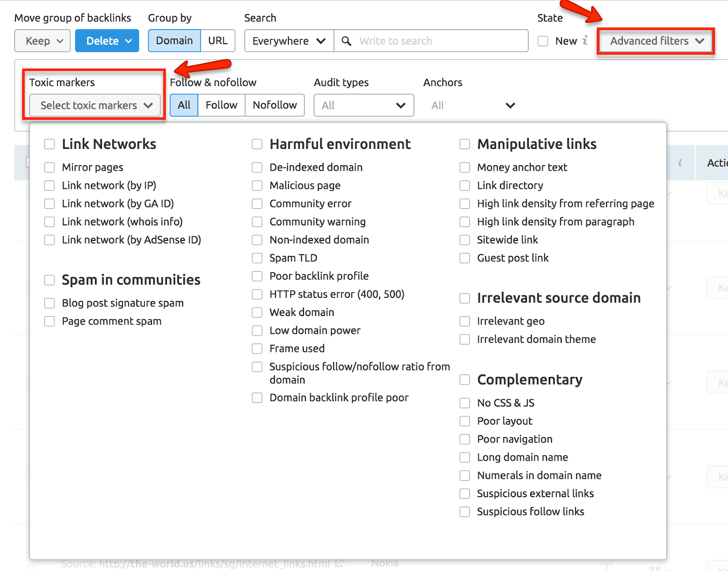The width and height of the screenshot is (728, 571).
Task: Expand the Advanced filters dropdown
Action: point(656,41)
